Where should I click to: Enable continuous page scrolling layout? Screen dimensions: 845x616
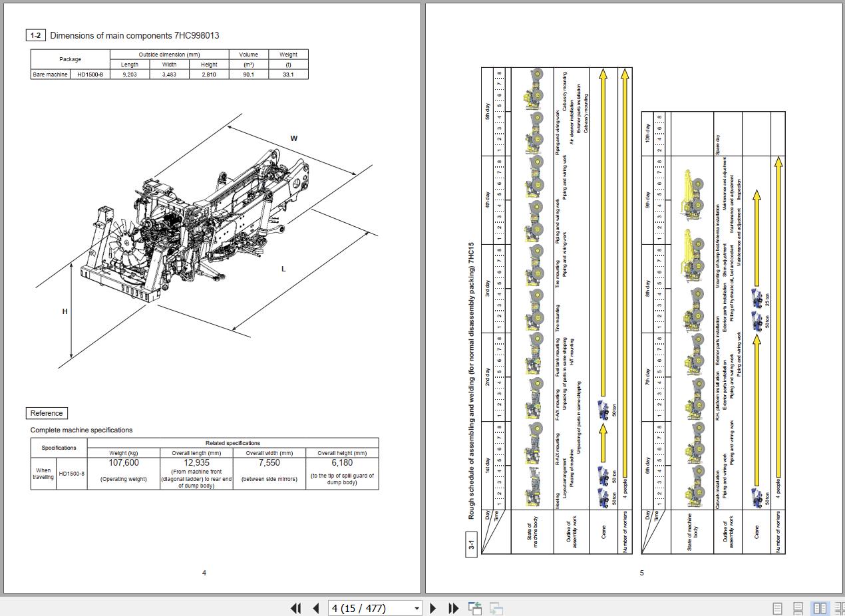798,608
